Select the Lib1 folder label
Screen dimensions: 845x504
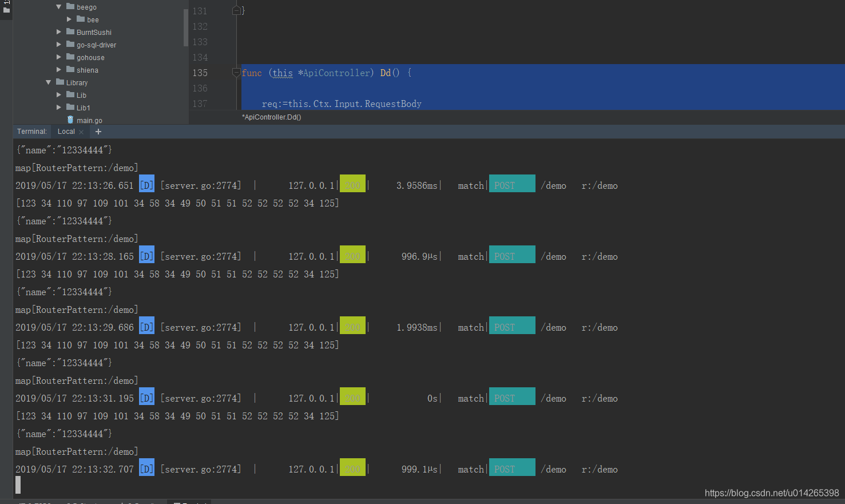point(84,108)
